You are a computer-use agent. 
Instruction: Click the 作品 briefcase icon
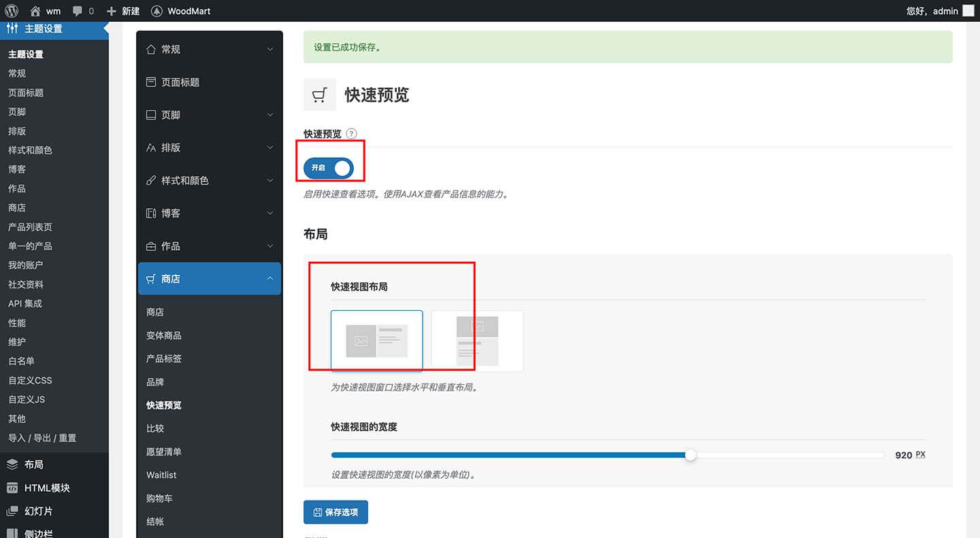(151, 246)
